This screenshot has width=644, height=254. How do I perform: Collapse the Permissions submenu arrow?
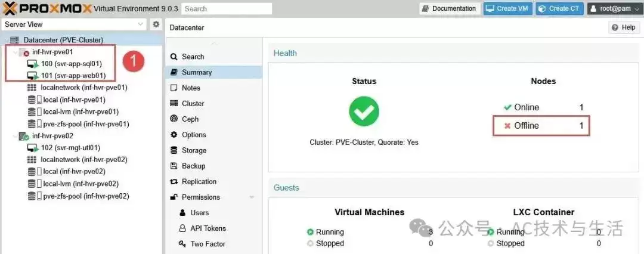252,197
